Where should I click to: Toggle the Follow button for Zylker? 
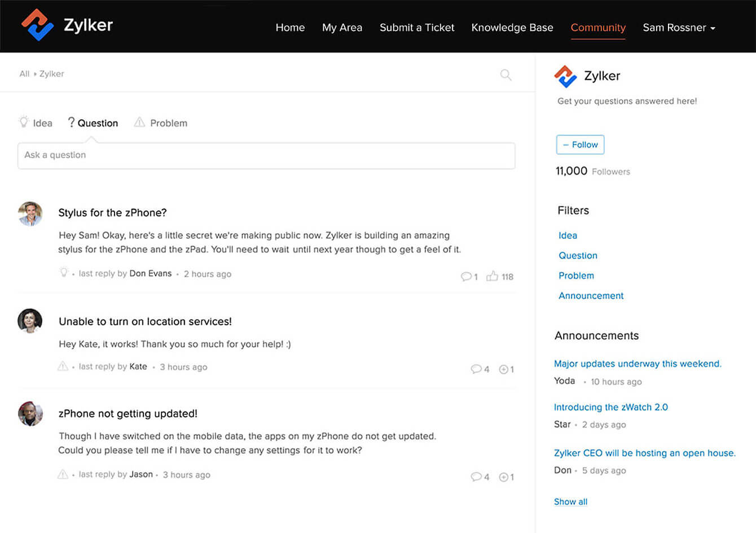[580, 145]
